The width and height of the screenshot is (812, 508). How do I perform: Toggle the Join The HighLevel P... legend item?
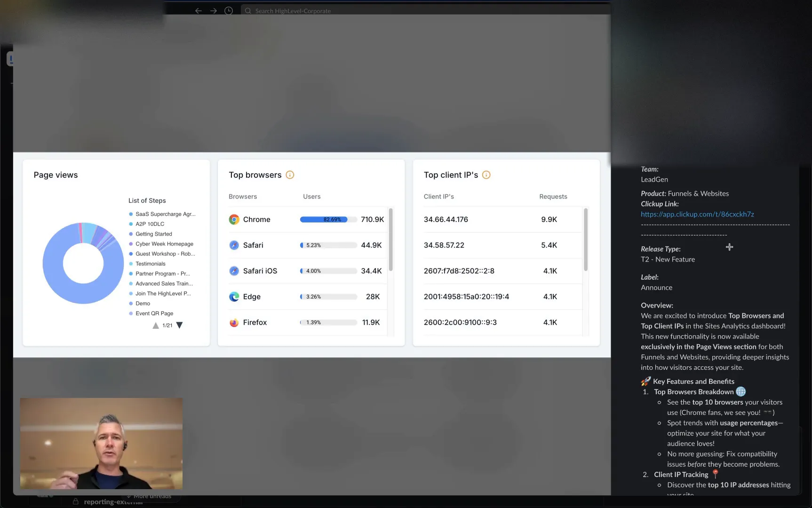tap(160, 294)
